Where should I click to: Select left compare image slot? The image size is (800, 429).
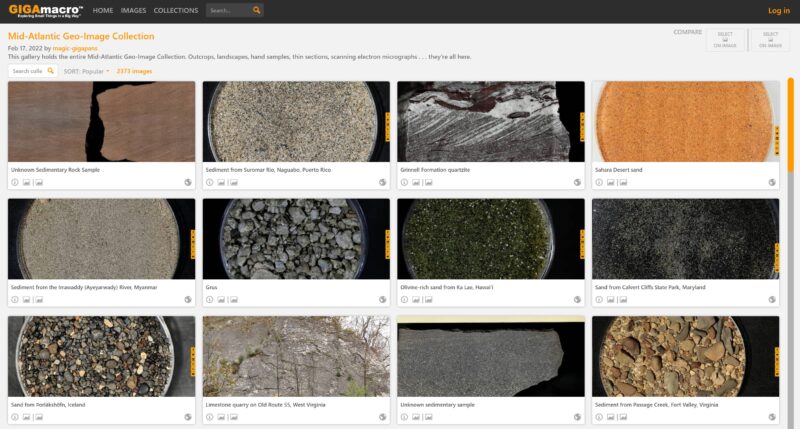click(725, 39)
